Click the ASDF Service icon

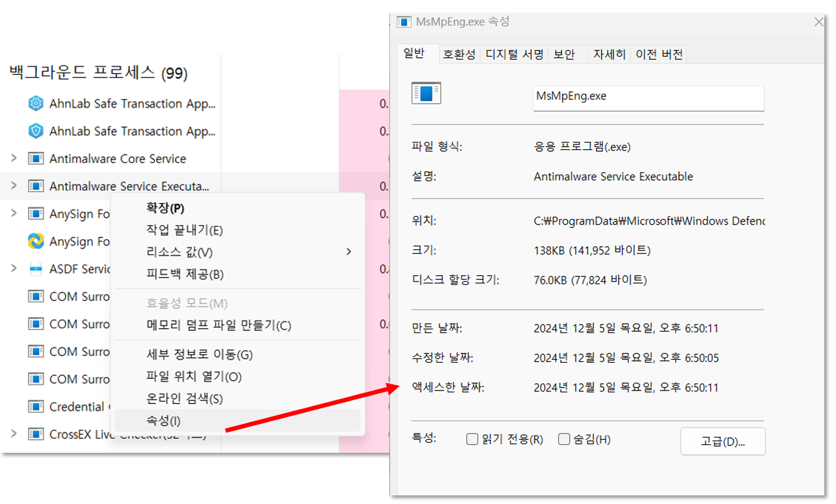tap(36, 269)
